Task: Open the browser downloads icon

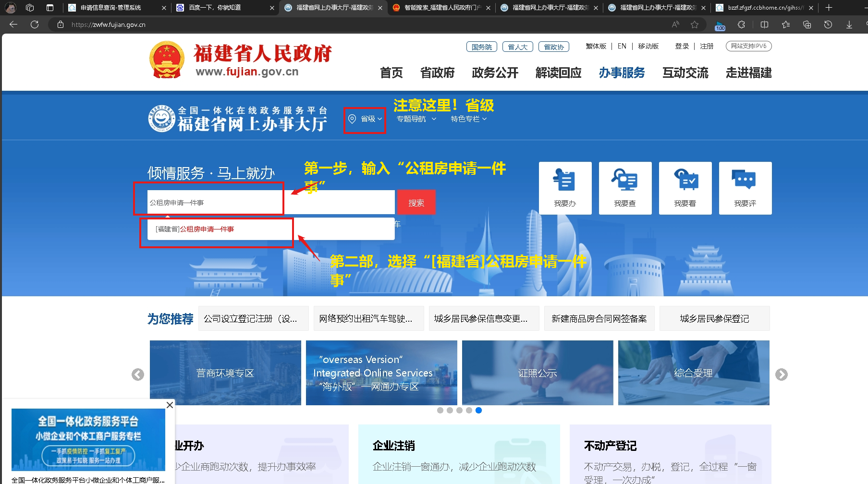Action: coord(849,24)
